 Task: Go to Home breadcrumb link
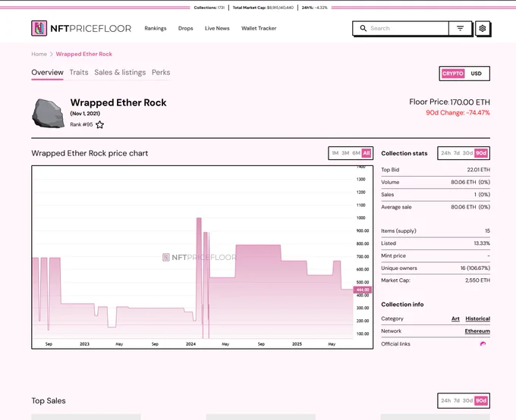coord(39,54)
